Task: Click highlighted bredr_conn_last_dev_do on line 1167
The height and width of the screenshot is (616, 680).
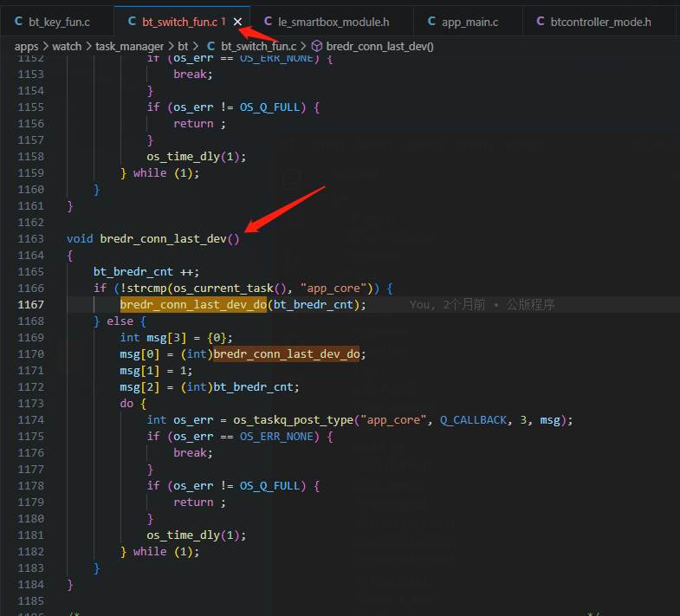Action: coord(193,305)
